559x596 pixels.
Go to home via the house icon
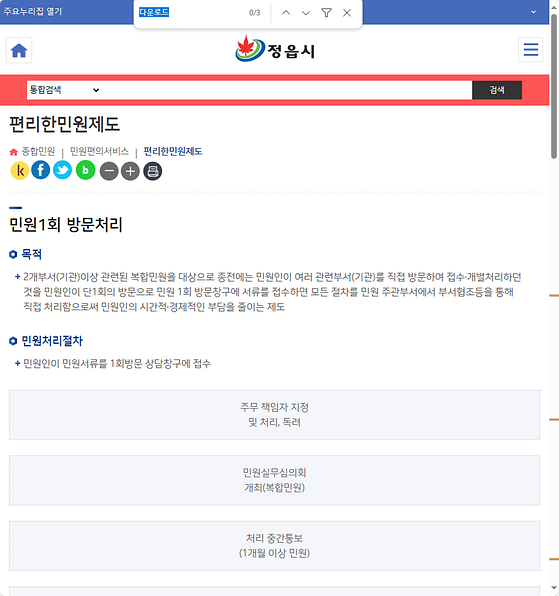pos(19,50)
